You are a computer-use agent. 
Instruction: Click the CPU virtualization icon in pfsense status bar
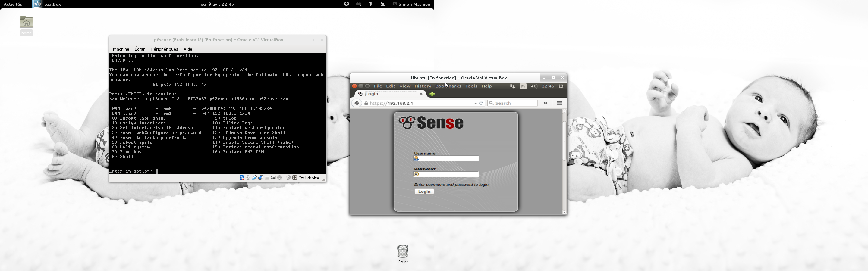[280, 178]
